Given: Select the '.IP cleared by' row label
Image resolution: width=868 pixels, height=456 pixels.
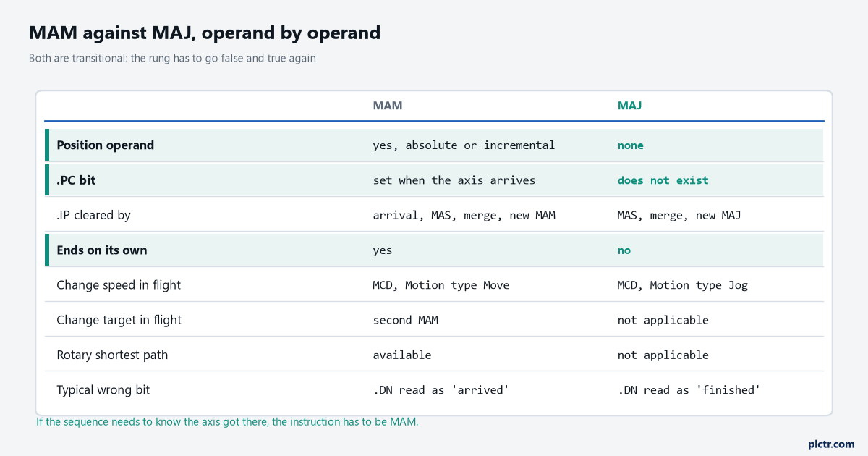Looking at the screenshot, I should tap(94, 215).
